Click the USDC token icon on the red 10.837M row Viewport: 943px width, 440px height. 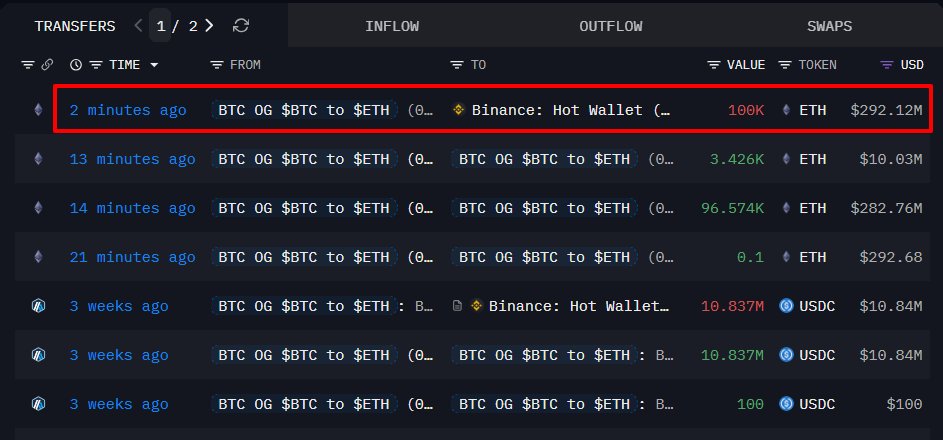786,306
